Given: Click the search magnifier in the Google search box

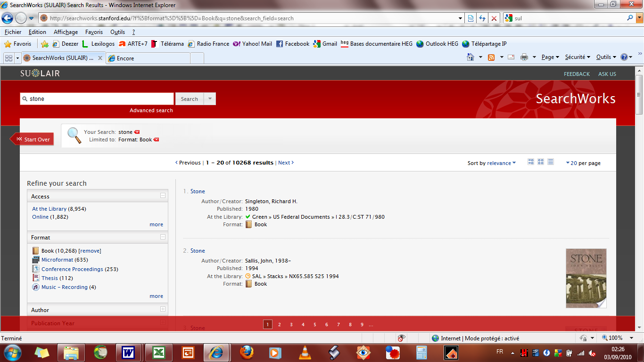Looking at the screenshot, I should 630,18.
